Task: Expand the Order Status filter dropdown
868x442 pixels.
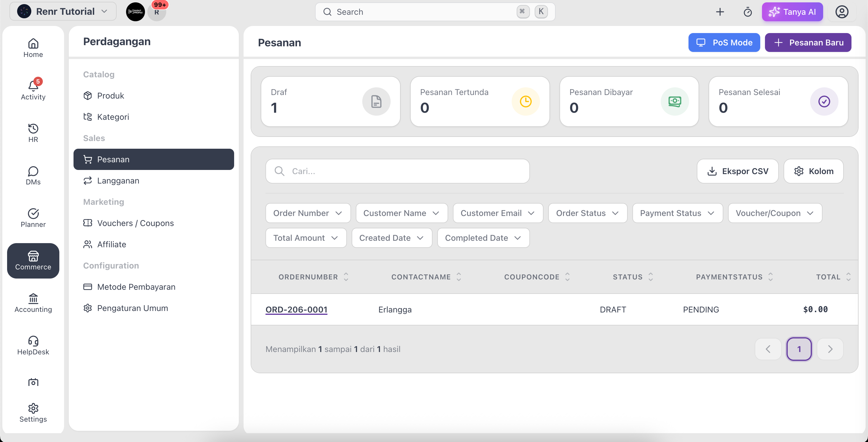Action: point(587,213)
